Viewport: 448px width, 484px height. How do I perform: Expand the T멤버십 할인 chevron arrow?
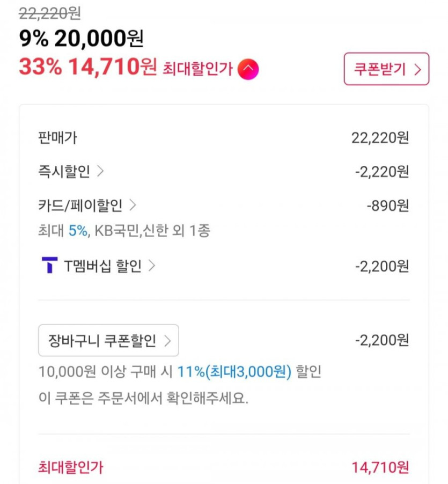[152, 266]
